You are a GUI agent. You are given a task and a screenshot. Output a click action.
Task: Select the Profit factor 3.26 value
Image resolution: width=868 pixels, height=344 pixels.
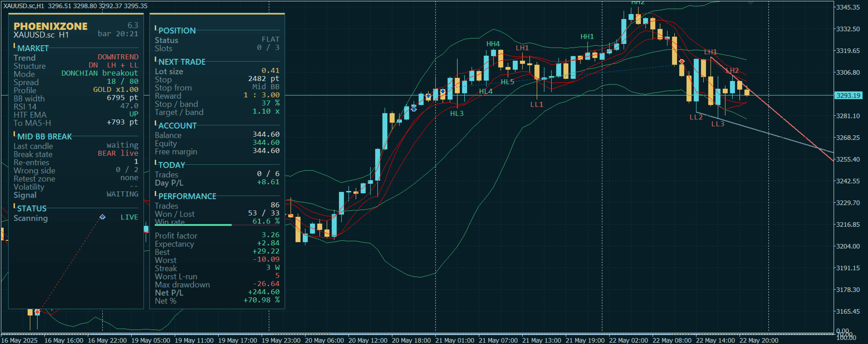click(x=271, y=234)
